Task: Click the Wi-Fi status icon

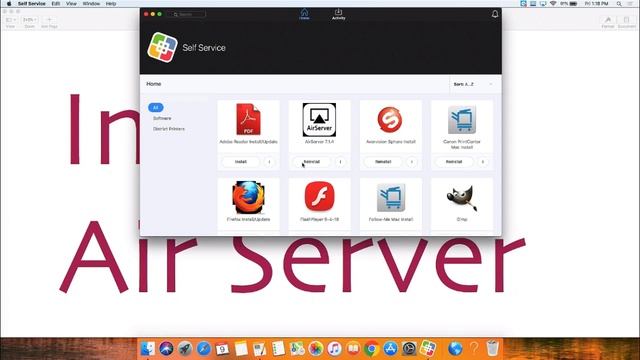Action: point(553,4)
